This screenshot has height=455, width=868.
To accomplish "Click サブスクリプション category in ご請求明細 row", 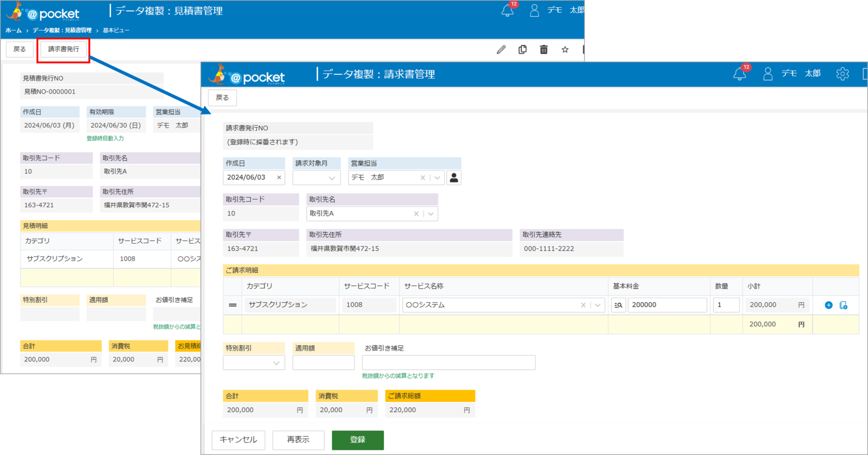I will (278, 305).
